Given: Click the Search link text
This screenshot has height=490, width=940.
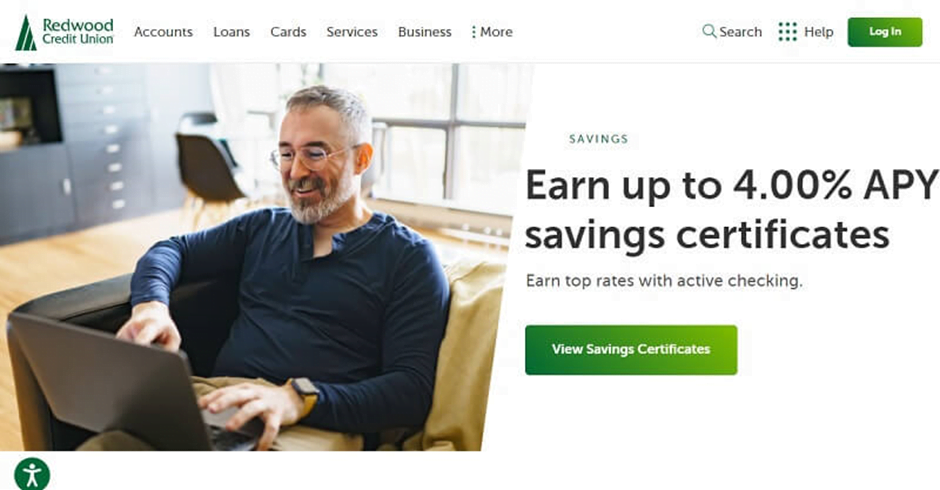Looking at the screenshot, I should click(x=740, y=32).
